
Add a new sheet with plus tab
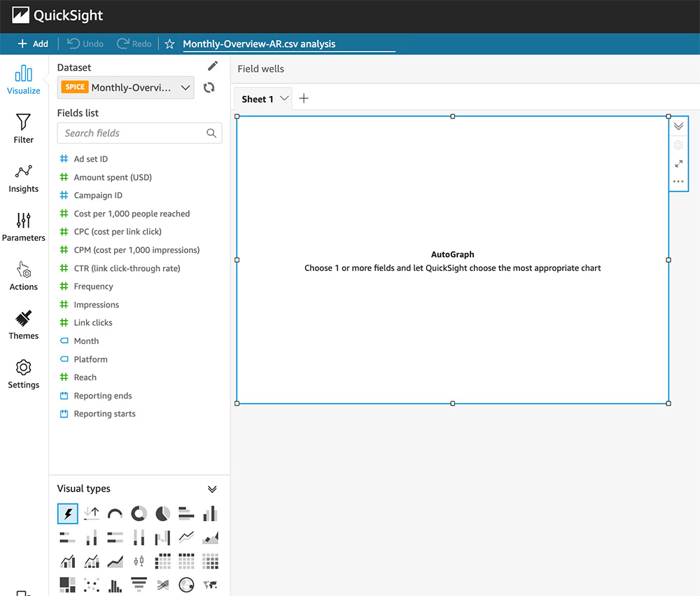pyautogui.click(x=304, y=99)
